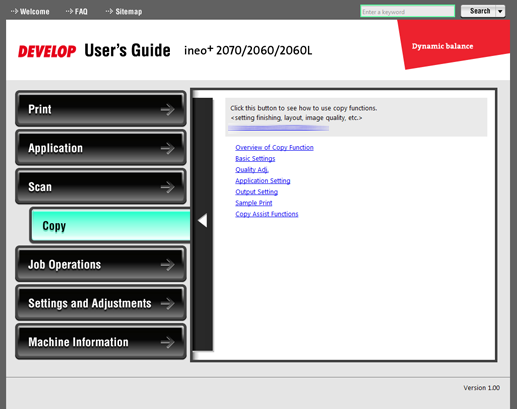
Task: Open the Search options dropdown arrow
Action: [x=500, y=11]
